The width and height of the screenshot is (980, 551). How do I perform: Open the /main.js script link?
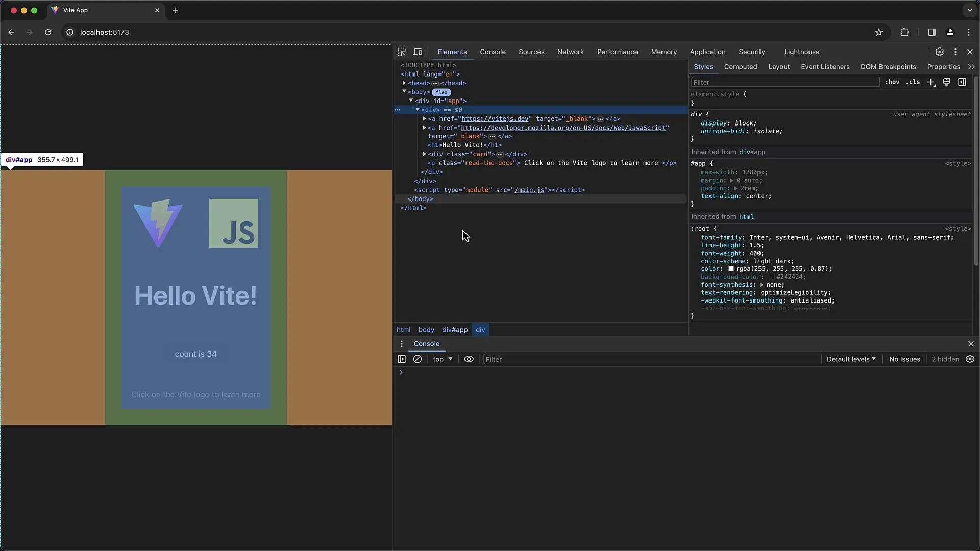[x=529, y=190]
